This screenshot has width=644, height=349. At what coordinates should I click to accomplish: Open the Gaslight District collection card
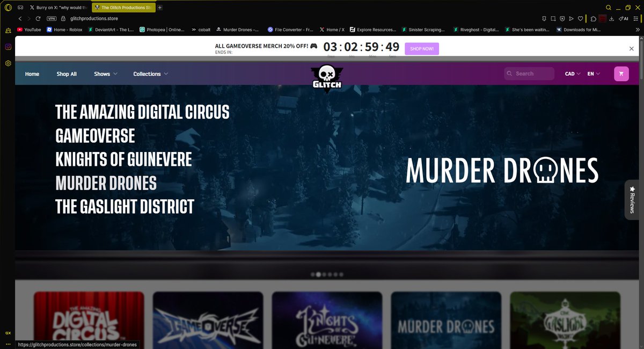[x=565, y=320]
